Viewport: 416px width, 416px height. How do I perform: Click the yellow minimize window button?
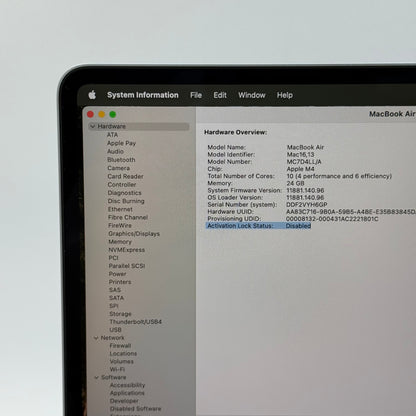pos(102,114)
